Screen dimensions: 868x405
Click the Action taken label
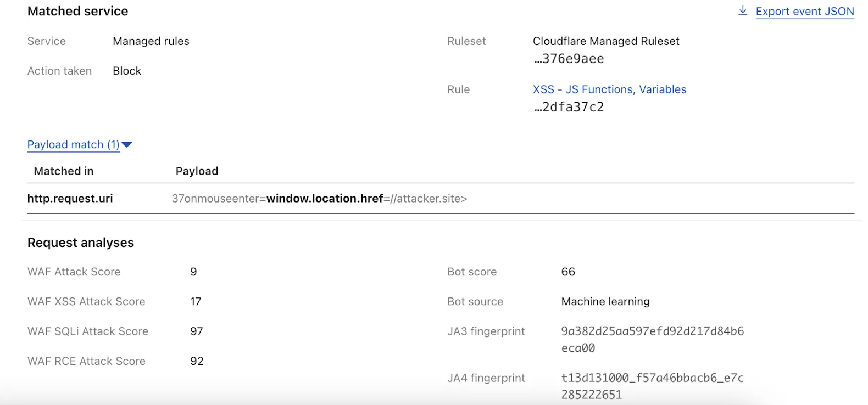pos(59,71)
